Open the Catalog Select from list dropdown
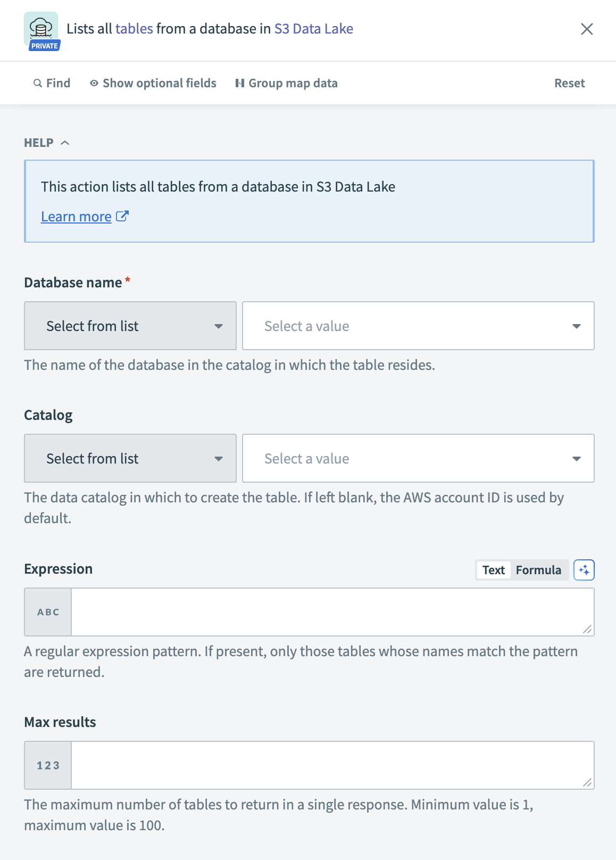The image size is (616, 860). pyautogui.click(x=130, y=458)
